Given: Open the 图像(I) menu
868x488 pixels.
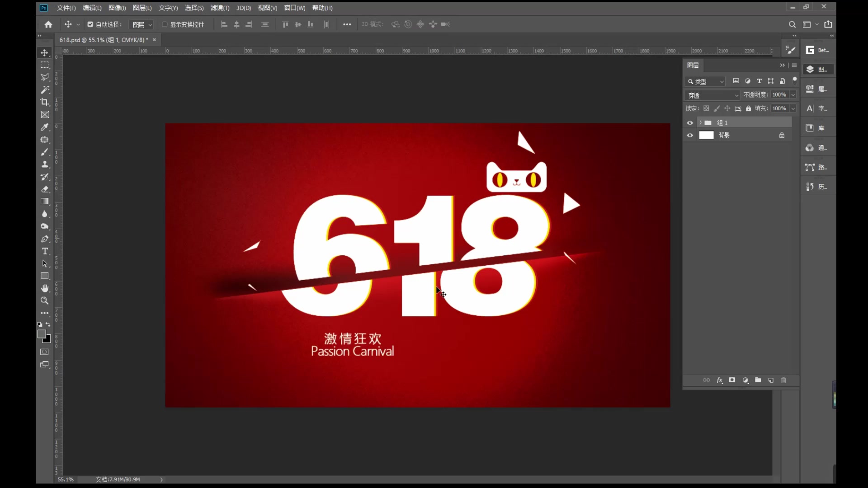Looking at the screenshot, I should 117,8.
